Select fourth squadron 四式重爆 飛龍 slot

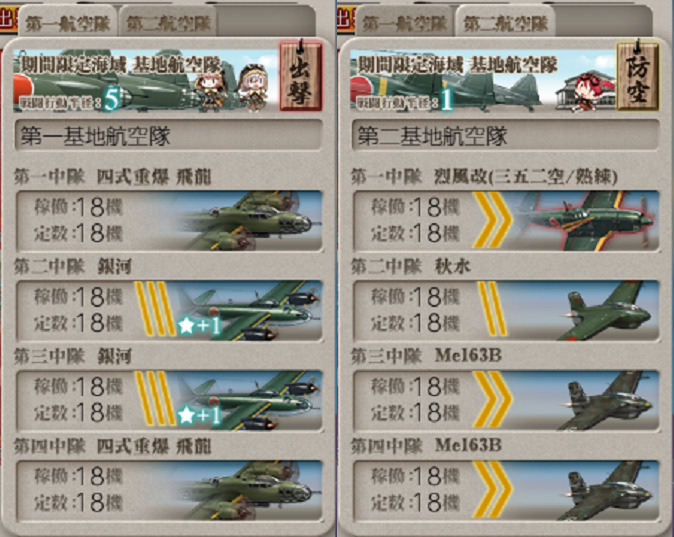[x=169, y=490]
